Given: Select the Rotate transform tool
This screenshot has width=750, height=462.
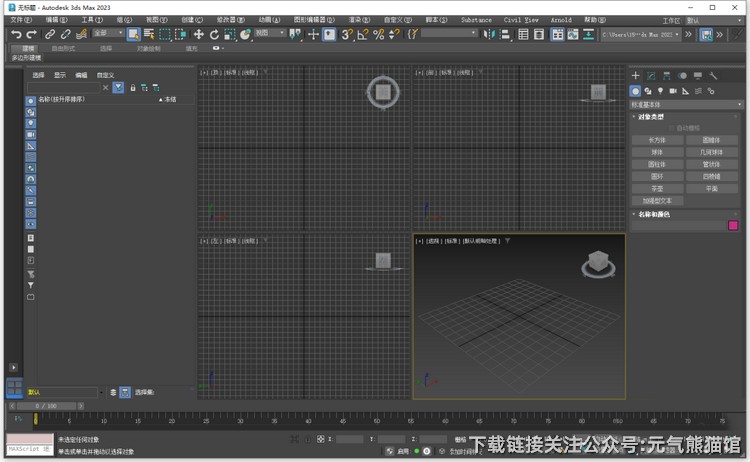Looking at the screenshot, I should tap(214, 34).
